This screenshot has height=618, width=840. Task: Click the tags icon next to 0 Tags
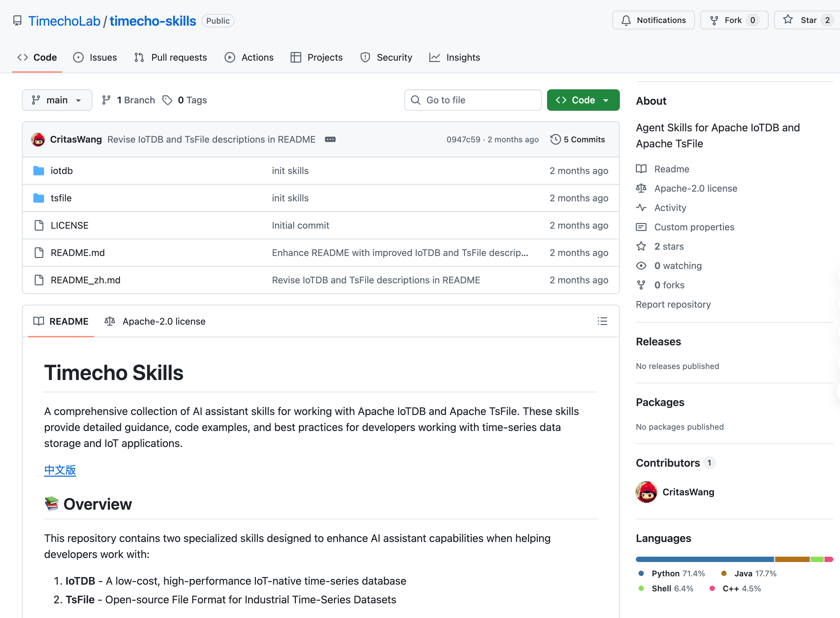167,100
